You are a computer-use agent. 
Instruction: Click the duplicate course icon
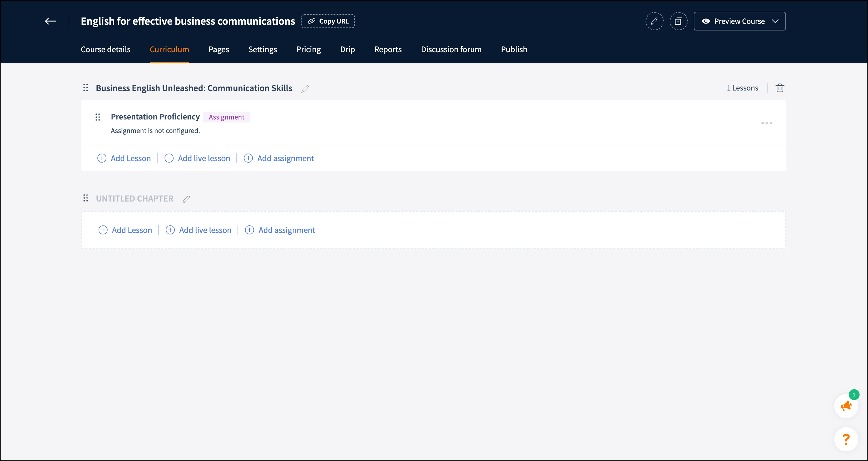[x=678, y=21]
